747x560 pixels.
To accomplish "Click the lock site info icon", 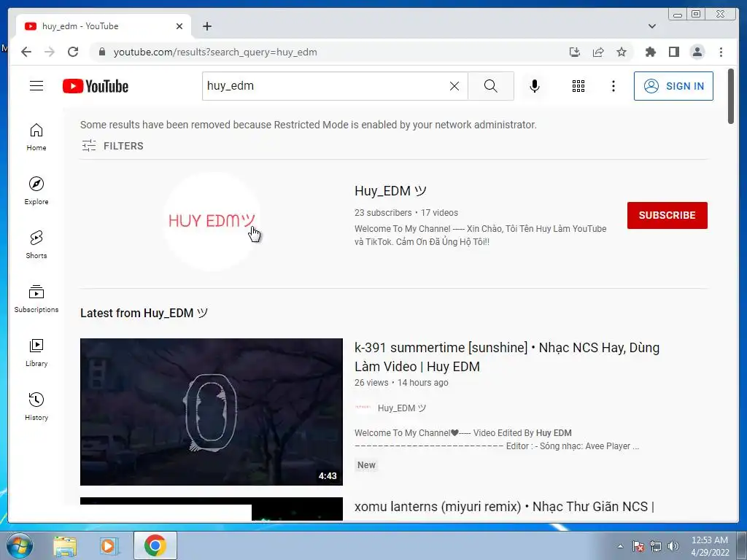I will pyautogui.click(x=102, y=52).
